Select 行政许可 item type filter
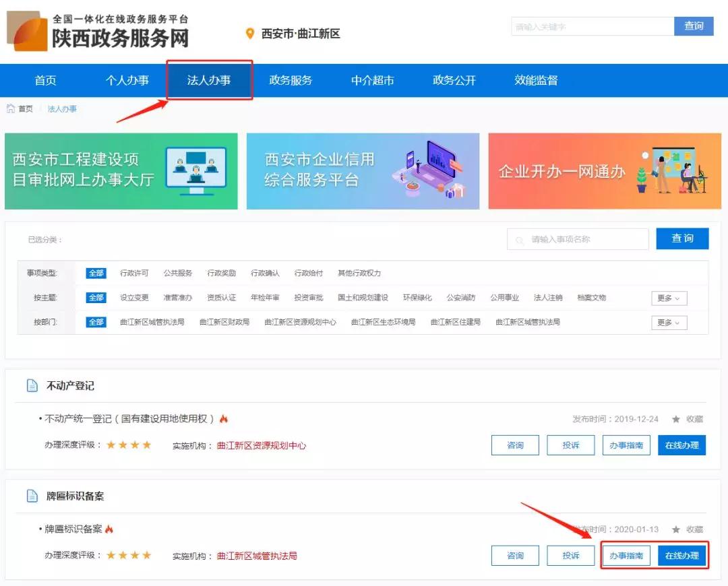The image size is (728, 586). pyautogui.click(x=134, y=273)
